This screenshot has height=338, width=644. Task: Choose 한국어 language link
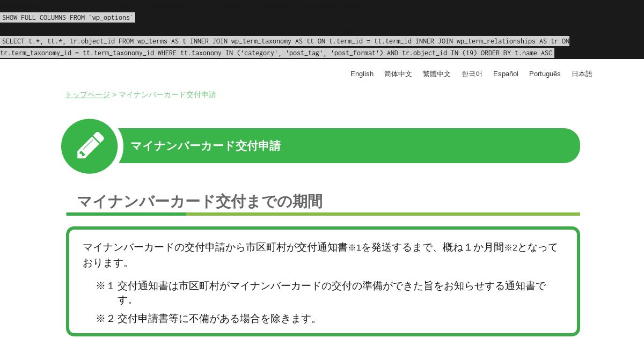coord(472,74)
